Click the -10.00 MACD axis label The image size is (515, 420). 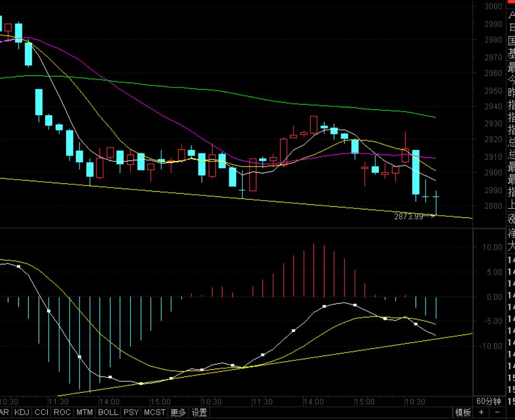click(491, 346)
